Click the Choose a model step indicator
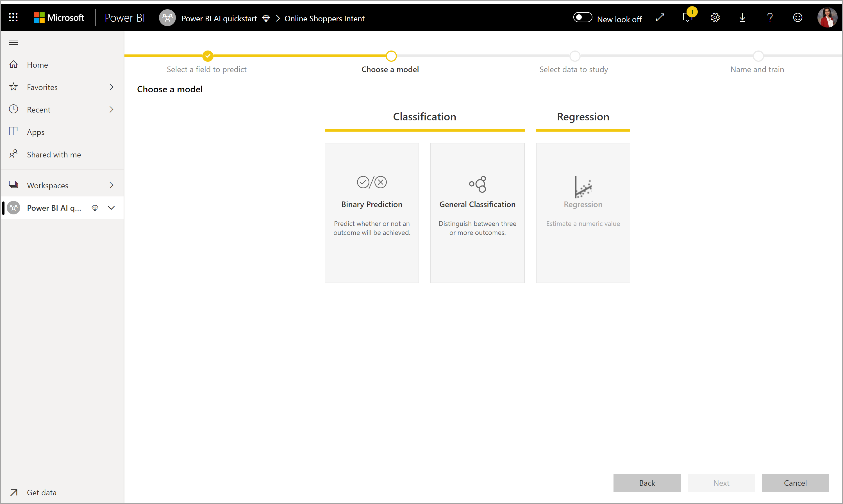Viewport: 843px width, 504px height. [390, 56]
